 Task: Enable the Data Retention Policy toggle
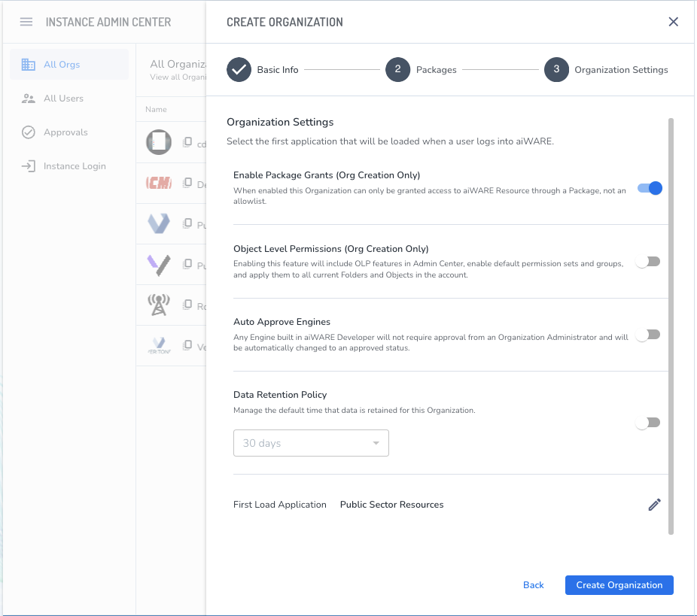(x=647, y=423)
